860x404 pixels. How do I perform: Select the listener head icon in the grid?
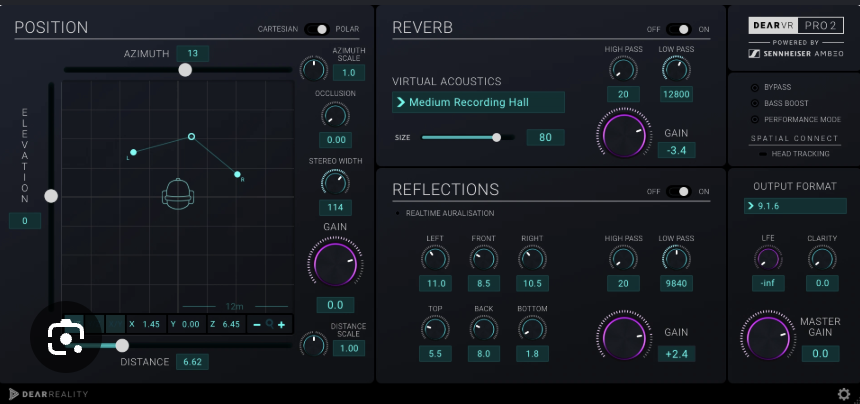coord(178,194)
